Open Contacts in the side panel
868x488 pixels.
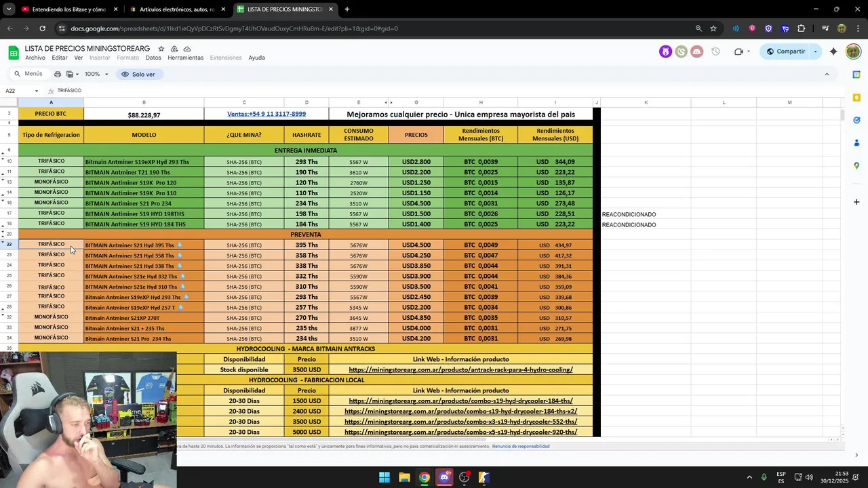point(856,143)
